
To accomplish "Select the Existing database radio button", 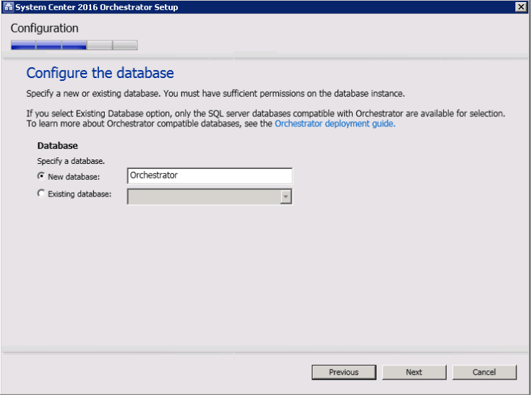I will pos(41,194).
